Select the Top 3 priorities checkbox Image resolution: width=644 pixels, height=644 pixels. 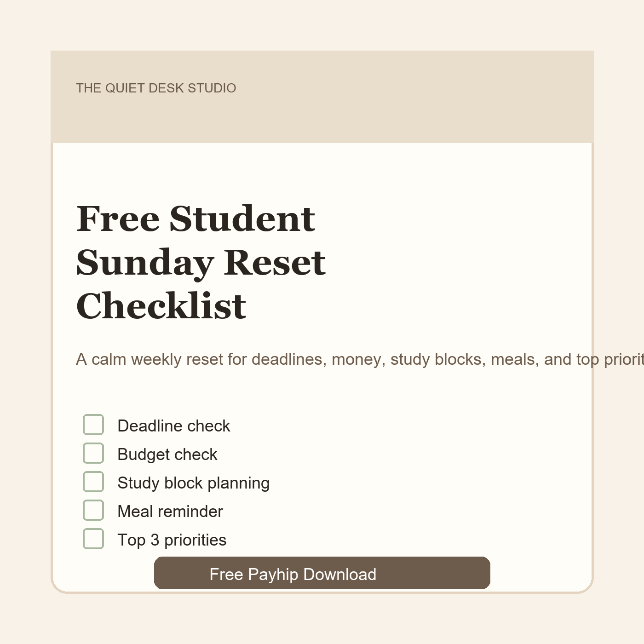pos(93,539)
